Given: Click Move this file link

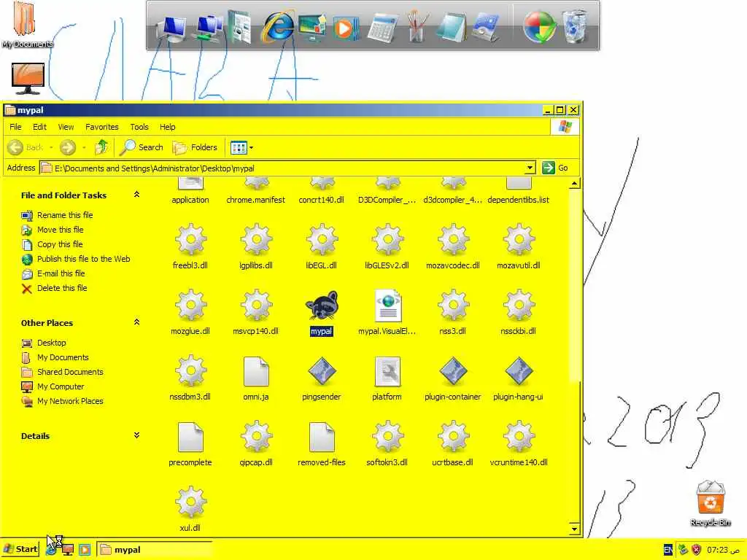Looking at the screenshot, I should [60, 230].
